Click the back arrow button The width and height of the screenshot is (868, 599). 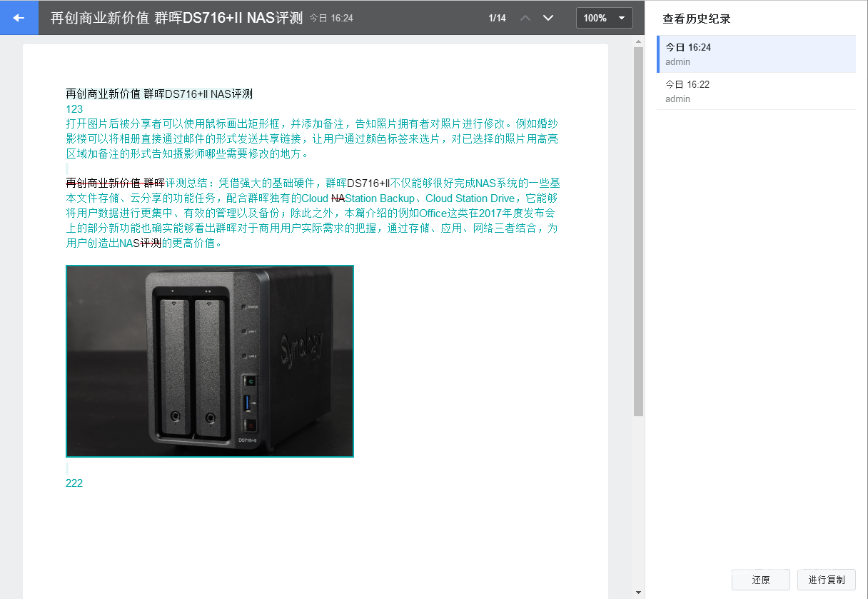click(x=19, y=18)
